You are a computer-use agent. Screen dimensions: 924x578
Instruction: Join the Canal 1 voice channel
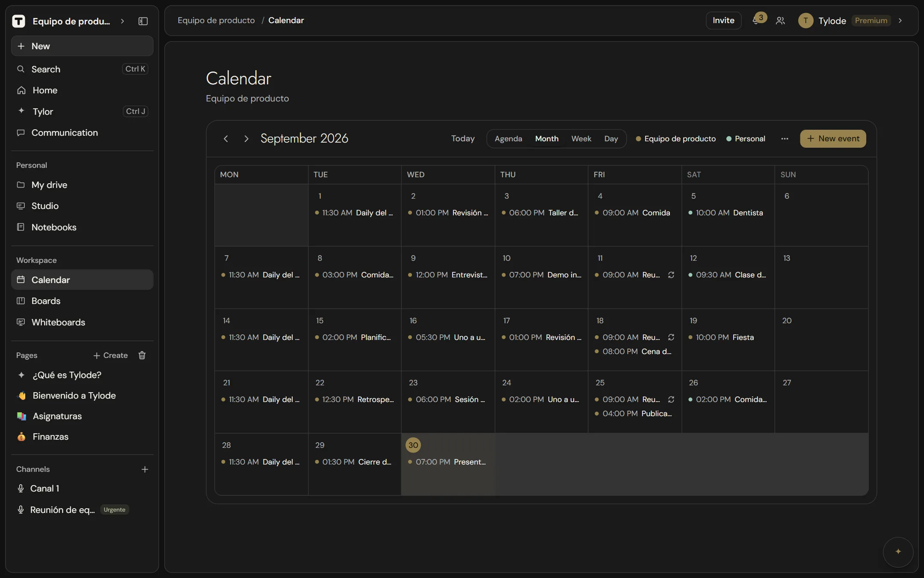coord(82,489)
